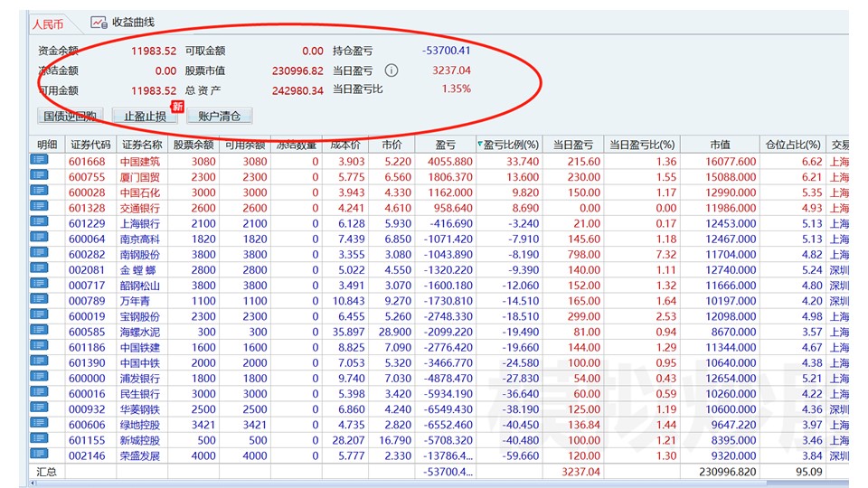Open detail icon for 交通银行 row
The width and height of the screenshot is (868, 488).
coord(39,206)
